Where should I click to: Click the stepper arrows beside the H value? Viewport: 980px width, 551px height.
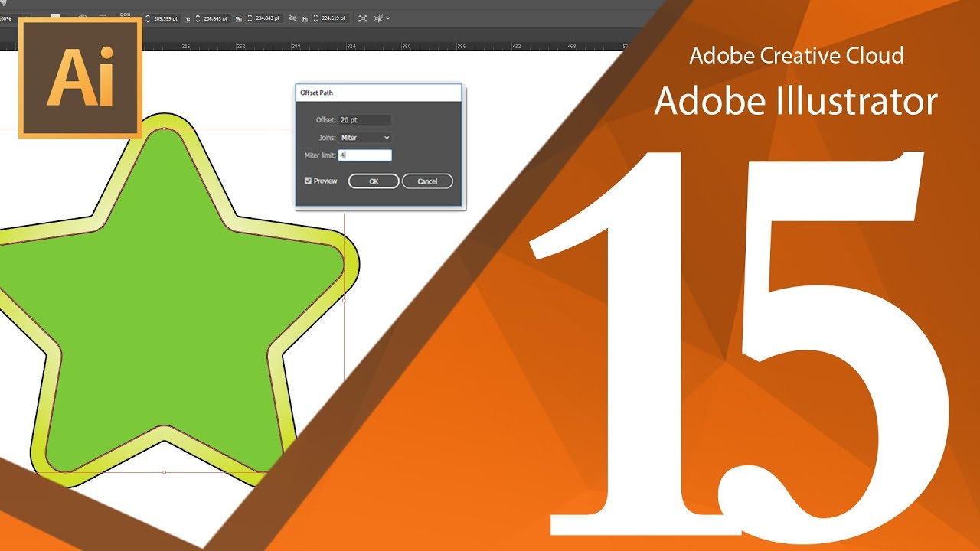pyautogui.click(x=315, y=18)
